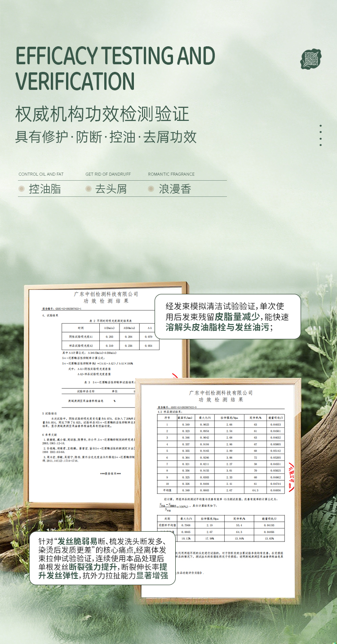Click the GET RID OF DANDRUFF caption
This screenshot has height=644, width=337.
point(107,174)
